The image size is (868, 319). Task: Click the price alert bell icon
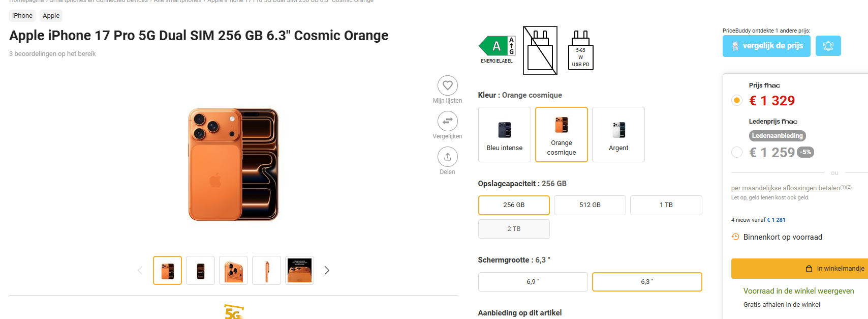click(x=828, y=45)
